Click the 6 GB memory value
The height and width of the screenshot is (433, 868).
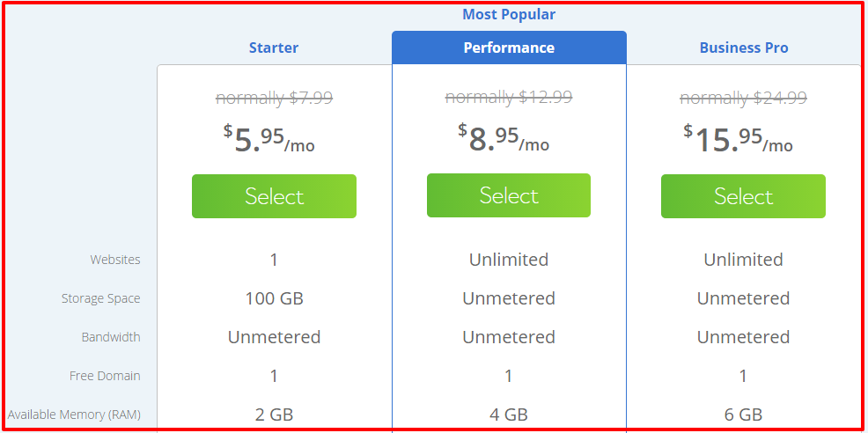(x=744, y=415)
